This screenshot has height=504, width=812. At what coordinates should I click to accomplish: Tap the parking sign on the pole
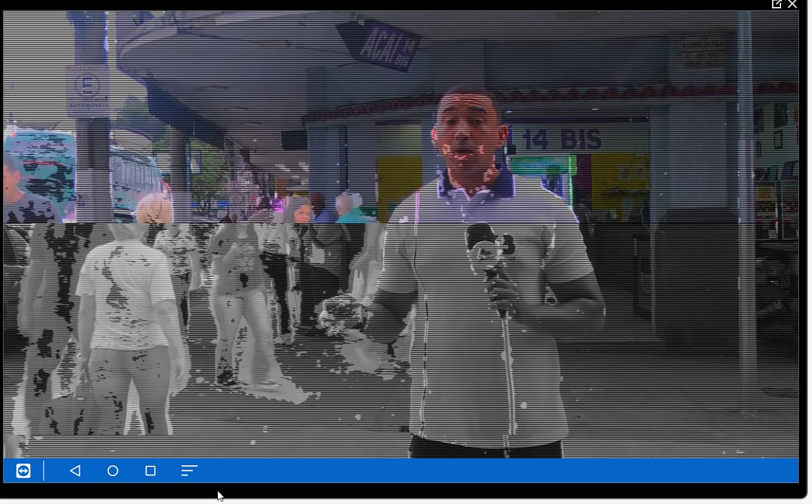point(88,88)
